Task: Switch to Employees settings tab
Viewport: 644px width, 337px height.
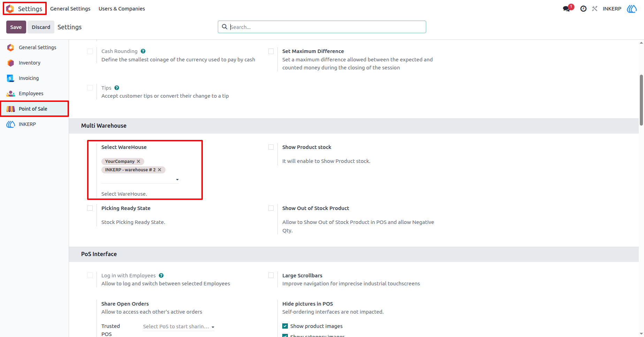Action: pyautogui.click(x=34, y=93)
